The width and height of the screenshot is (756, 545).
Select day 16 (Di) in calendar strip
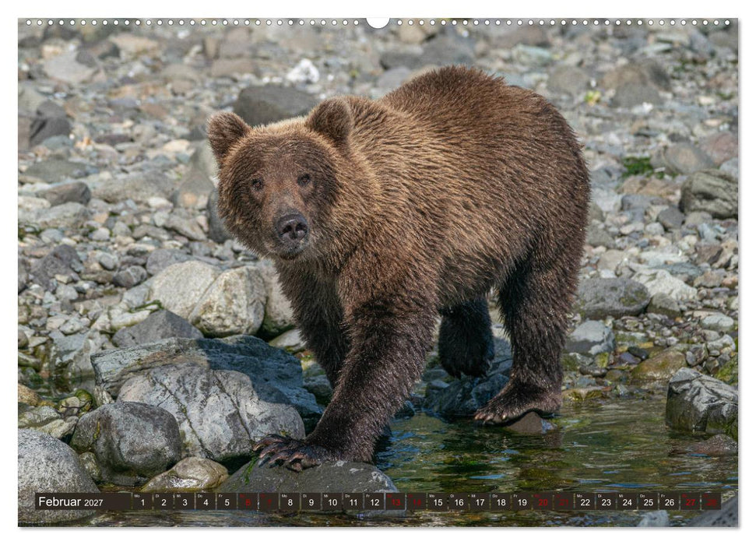459,501
